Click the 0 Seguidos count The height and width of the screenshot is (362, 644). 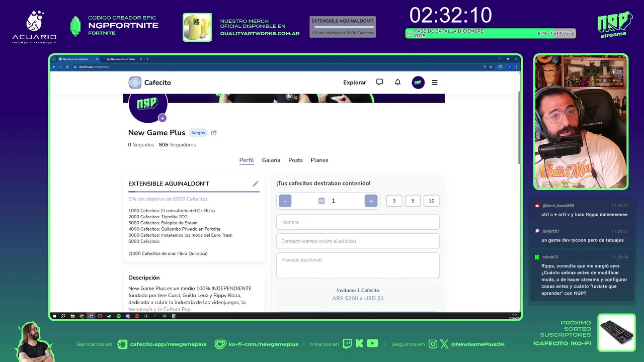coord(141,145)
